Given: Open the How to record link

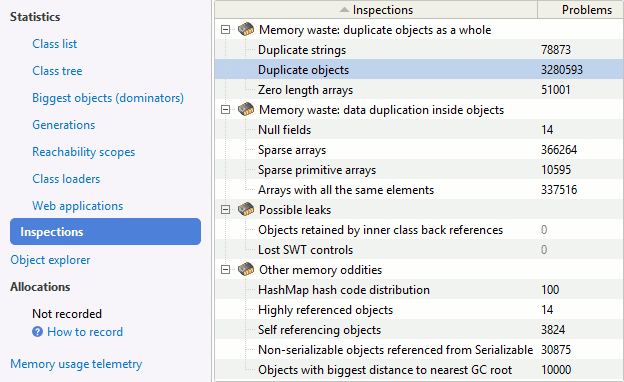Looking at the screenshot, I should (x=85, y=332).
